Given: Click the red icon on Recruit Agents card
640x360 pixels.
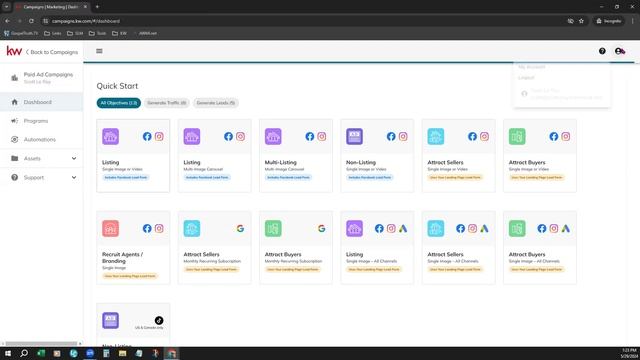Looking at the screenshot, I should [111, 228].
